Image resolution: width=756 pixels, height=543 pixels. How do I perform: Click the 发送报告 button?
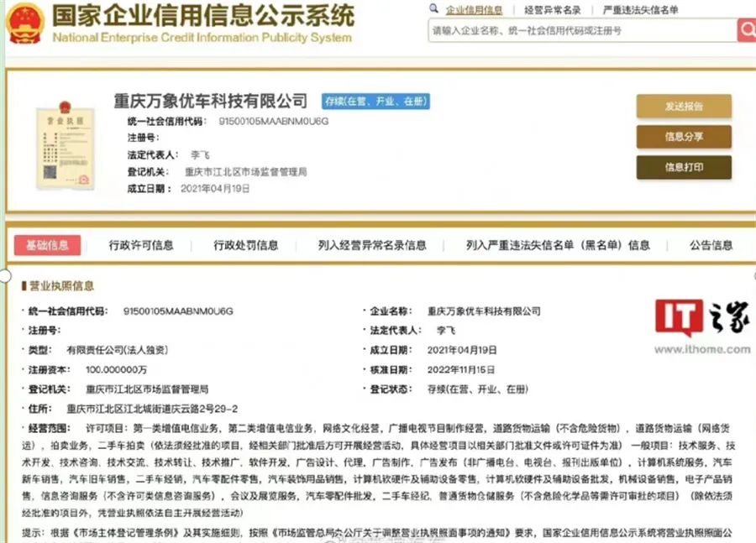tap(683, 107)
